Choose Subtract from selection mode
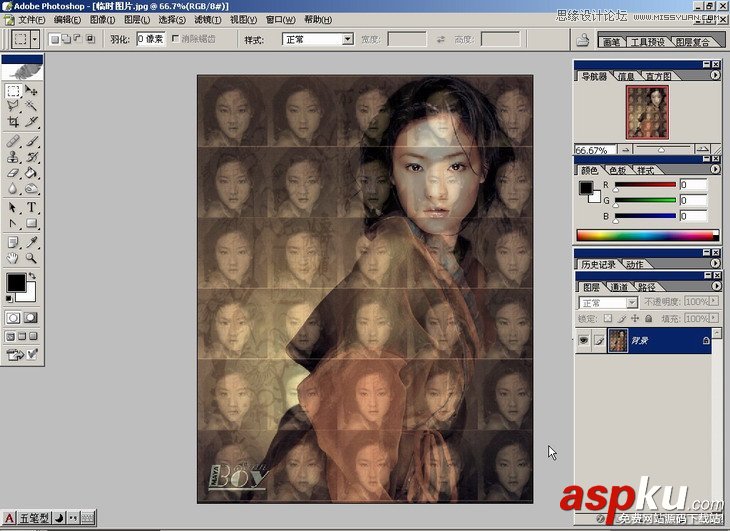Image resolution: width=730 pixels, height=531 pixels. 78,39
